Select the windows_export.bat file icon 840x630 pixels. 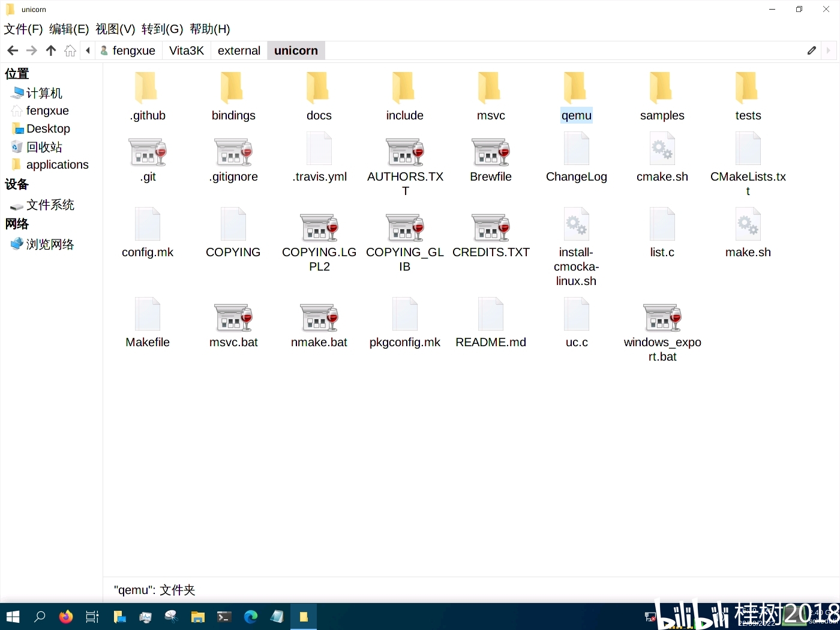662,317
